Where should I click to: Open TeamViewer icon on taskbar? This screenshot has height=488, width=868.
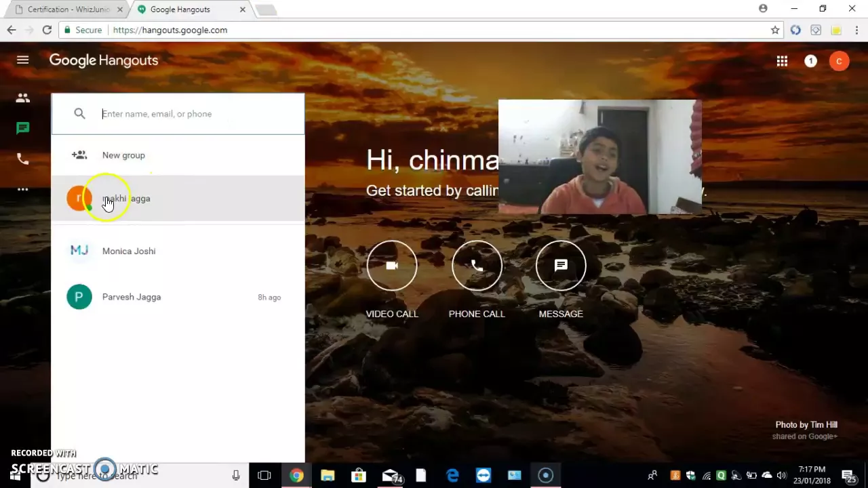tap(484, 476)
